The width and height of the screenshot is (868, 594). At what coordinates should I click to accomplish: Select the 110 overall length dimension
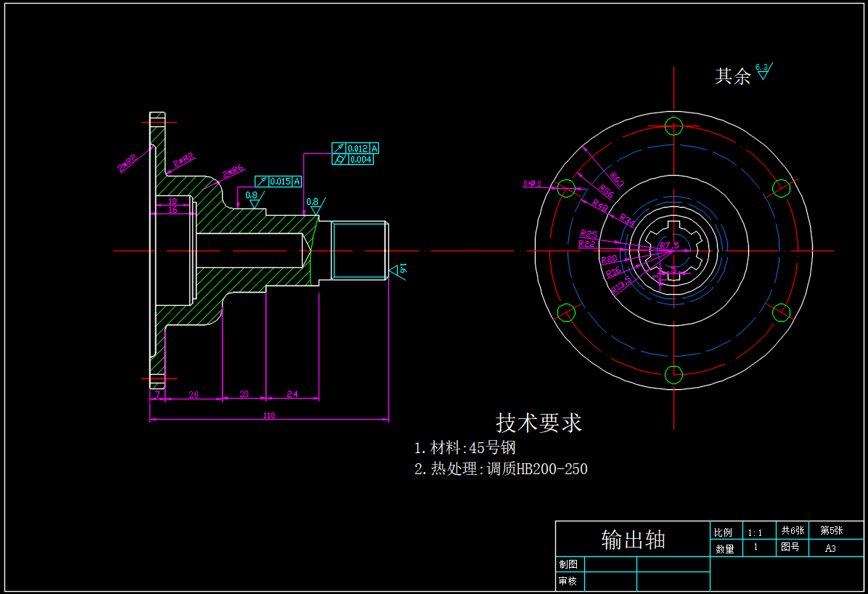269,415
